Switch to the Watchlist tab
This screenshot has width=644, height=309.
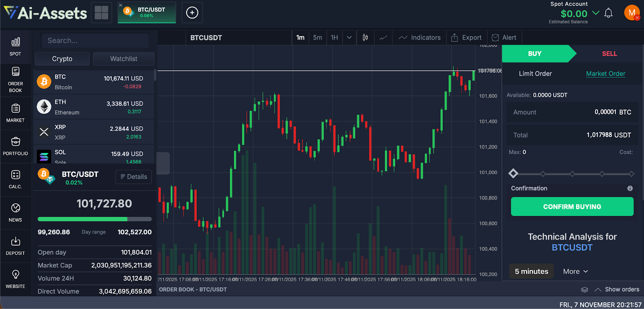[x=124, y=59]
